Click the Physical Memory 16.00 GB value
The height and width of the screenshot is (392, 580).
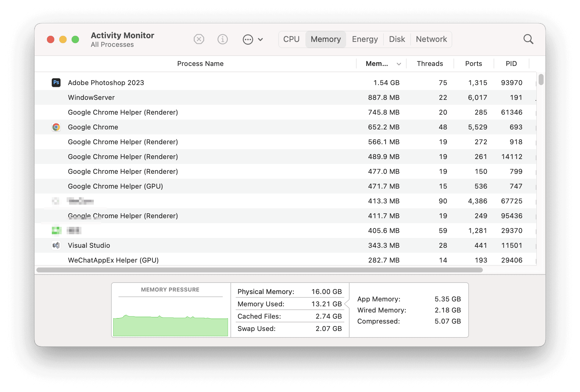pyautogui.click(x=326, y=292)
